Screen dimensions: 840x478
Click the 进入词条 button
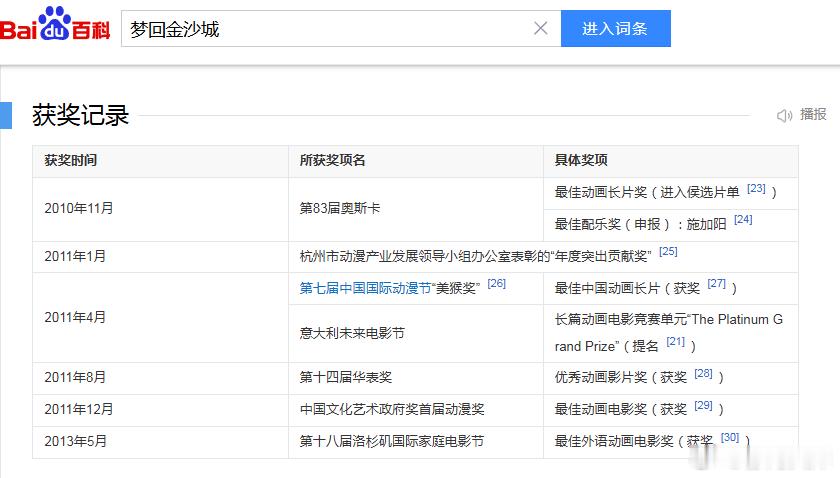(x=616, y=28)
